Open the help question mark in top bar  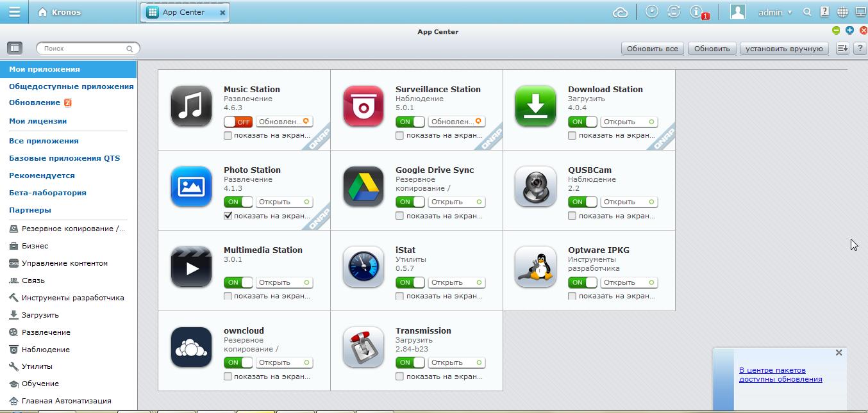(x=825, y=12)
